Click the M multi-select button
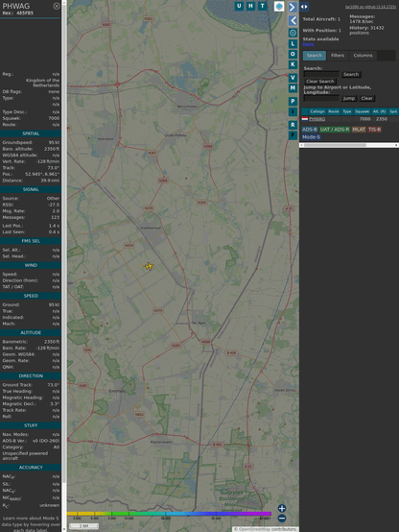The height and width of the screenshot is (532, 399). pyautogui.click(x=293, y=88)
